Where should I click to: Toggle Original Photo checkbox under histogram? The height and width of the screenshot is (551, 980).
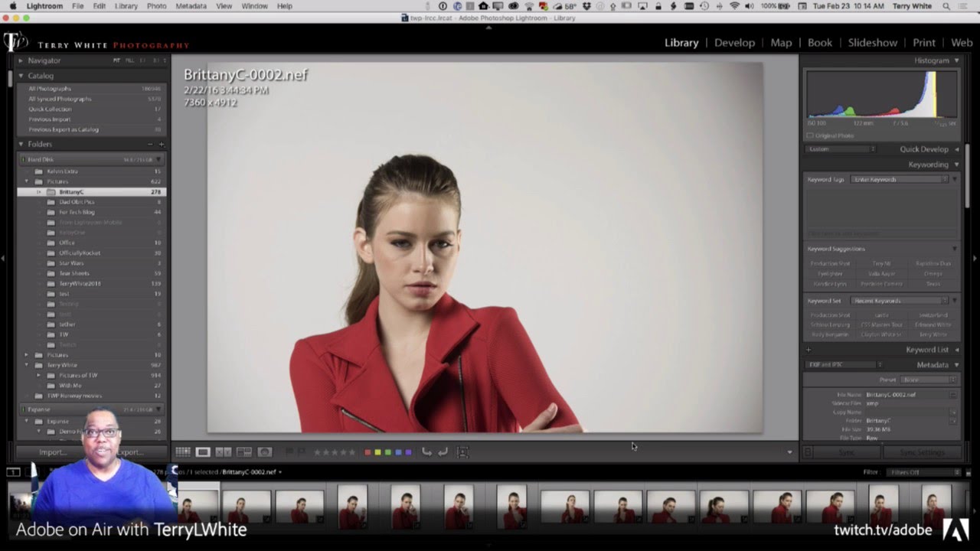pyautogui.click(x=810, y=135)
